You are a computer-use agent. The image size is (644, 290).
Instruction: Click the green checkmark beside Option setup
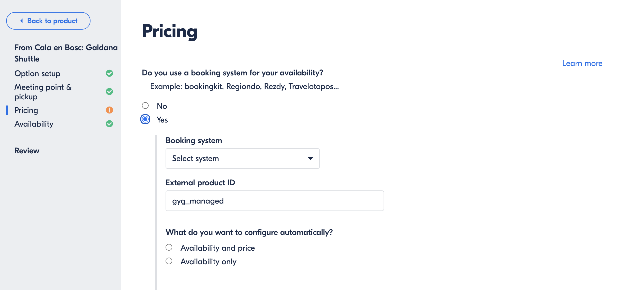(110, 73)
